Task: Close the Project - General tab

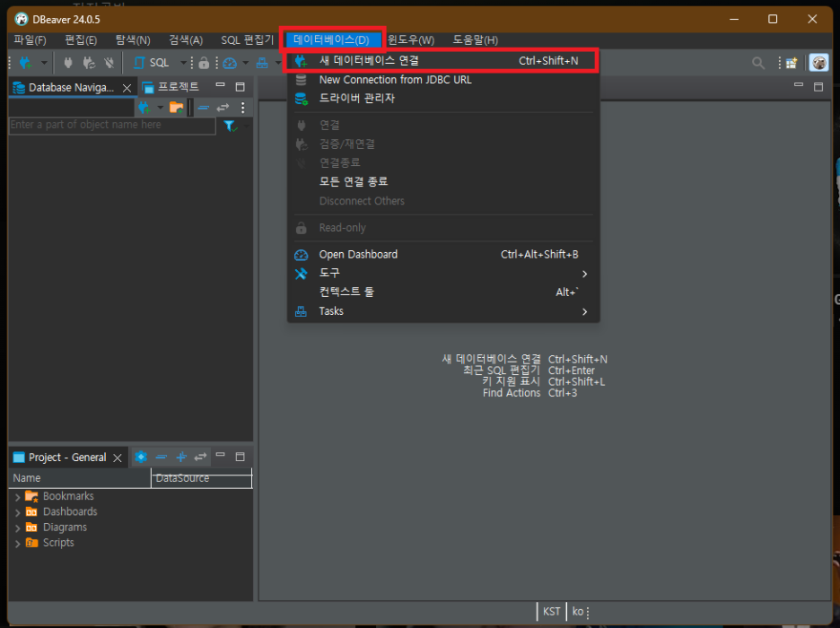Action: click(x=118, y=458)
